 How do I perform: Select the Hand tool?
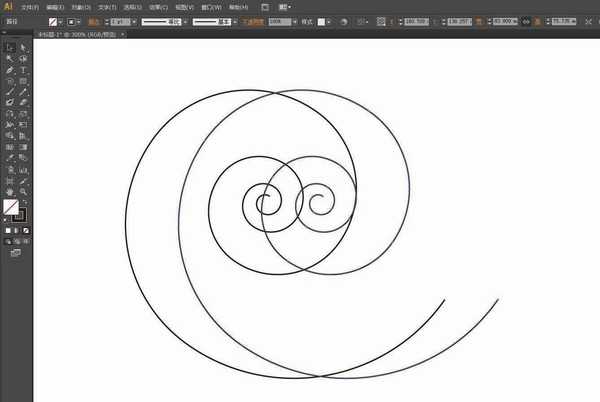[x=10, y=191]
